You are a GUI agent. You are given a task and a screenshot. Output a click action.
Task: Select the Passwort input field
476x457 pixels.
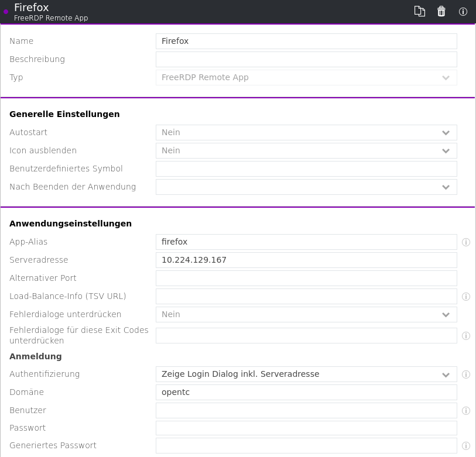pyautogui.click(x=306, y=428)
